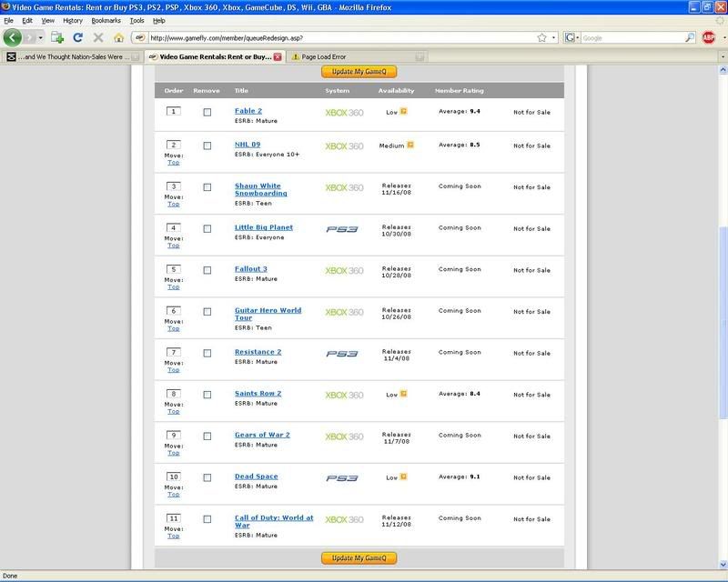Click the PS3 logo in the Dead Space row

click(342, 478)
